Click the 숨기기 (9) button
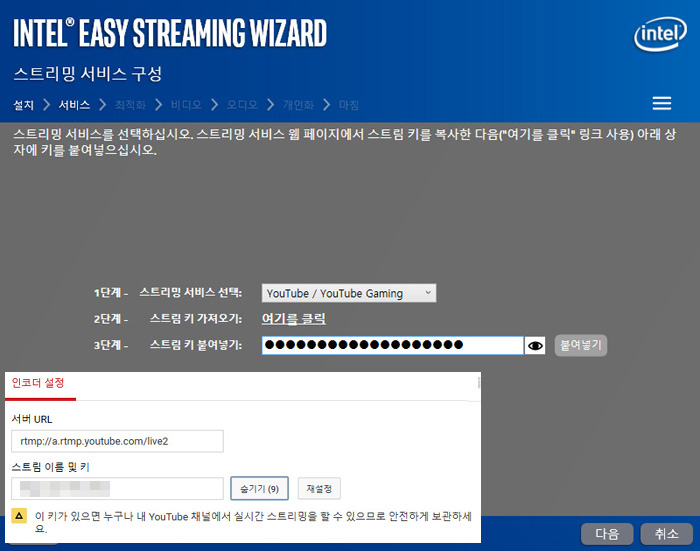The height and width of the screenshot is (551, 700). [259, 488]
